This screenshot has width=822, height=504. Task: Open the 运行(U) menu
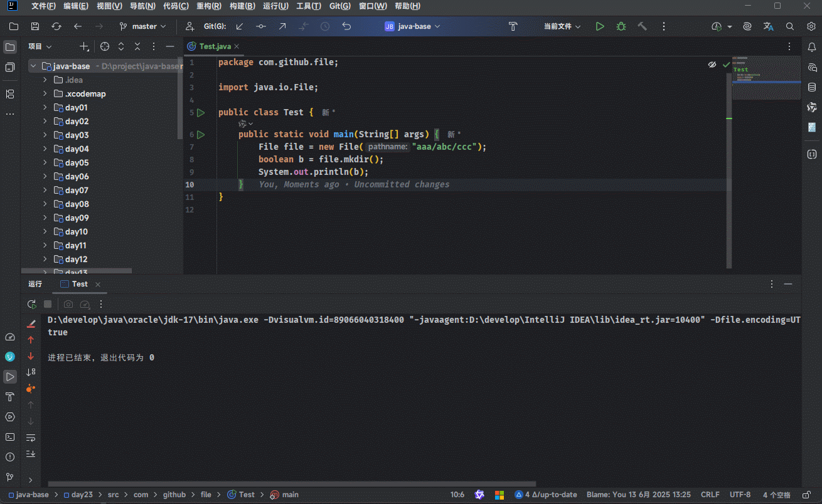pyautogui.click(x=275, y=6)
